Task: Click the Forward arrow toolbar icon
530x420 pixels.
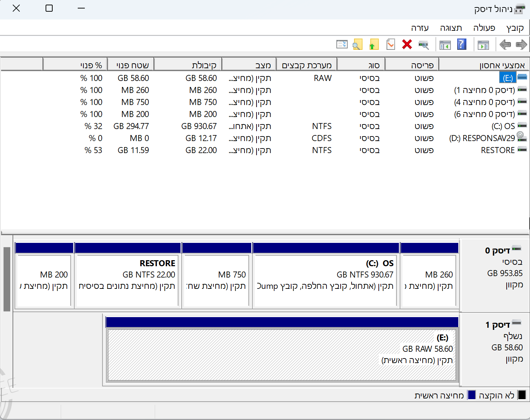Action: point(521,45)
